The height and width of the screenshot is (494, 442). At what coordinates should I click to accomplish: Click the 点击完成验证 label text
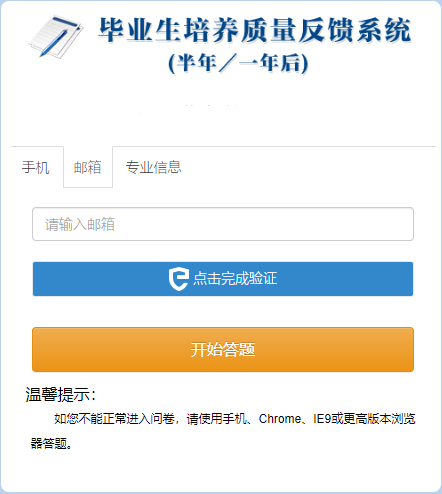235,279
